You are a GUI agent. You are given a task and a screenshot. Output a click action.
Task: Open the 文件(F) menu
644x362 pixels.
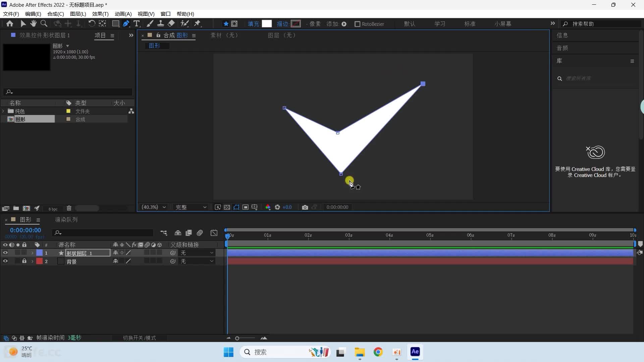tap(11, 14)
